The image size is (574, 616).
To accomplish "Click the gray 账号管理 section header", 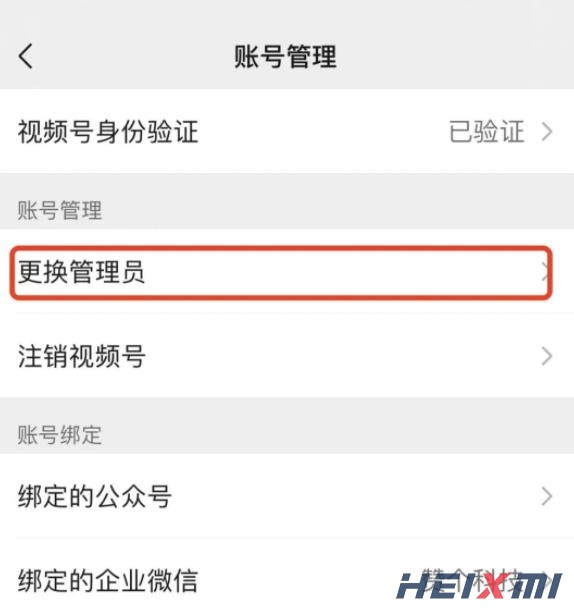I will [60, 210].
